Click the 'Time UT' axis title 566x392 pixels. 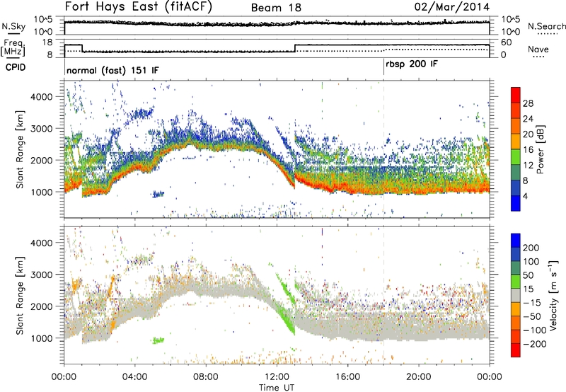point(277,387)
